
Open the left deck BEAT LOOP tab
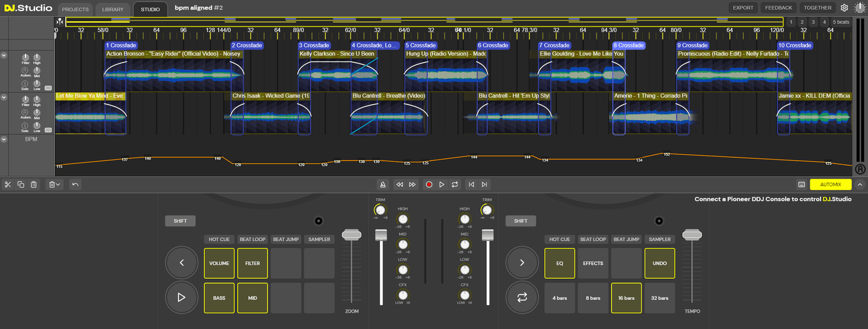tap(253, 239)
